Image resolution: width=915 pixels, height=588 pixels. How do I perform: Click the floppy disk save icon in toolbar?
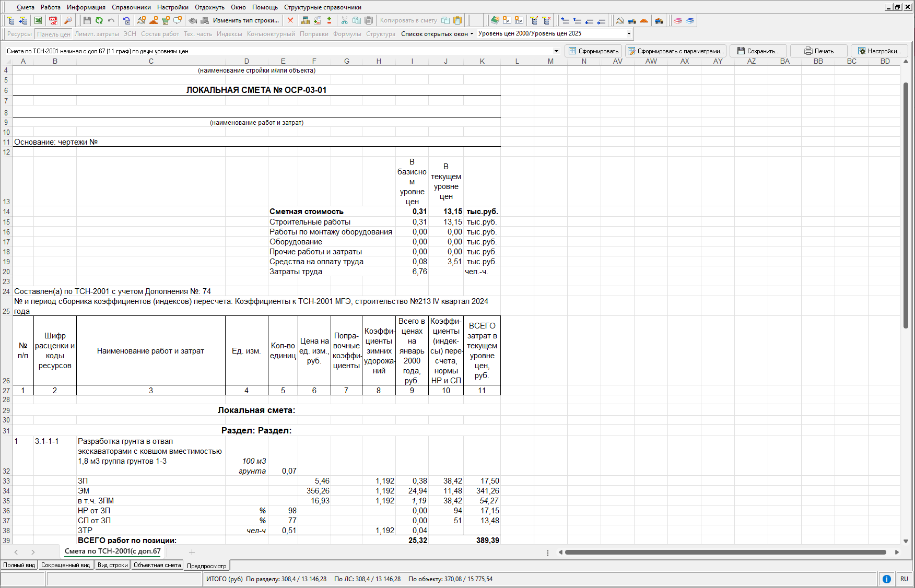pos(87,20)
